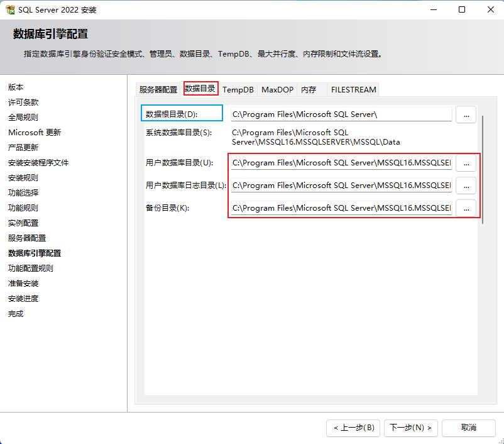
Task: Select 安装进度 step in sidebar
Action: coord(23,299)
